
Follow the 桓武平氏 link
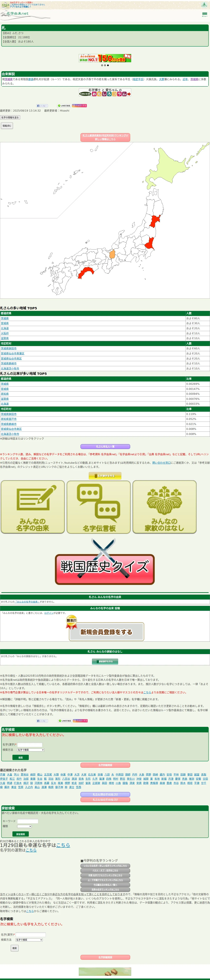tap(138, 80)
